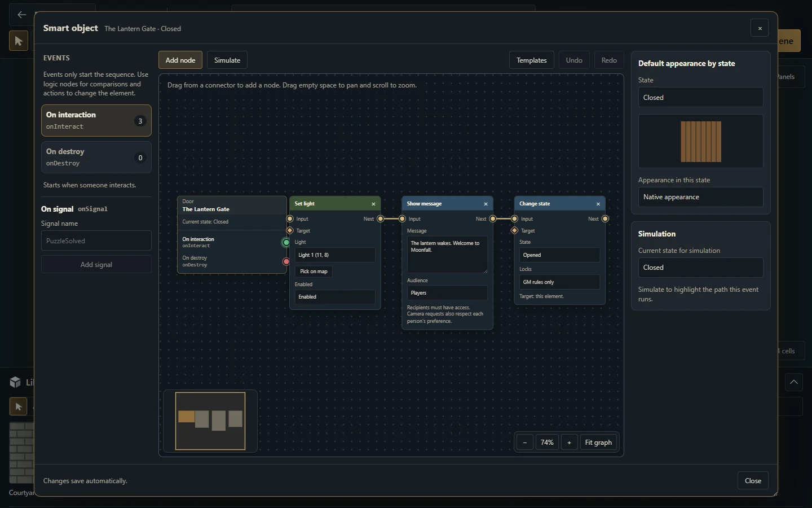Zoom out the graph with minus

[524, 443]
